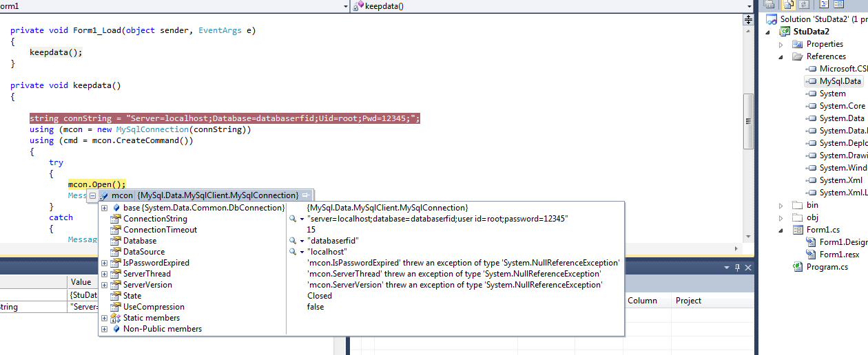Click the Project column header
The height and width of the screenshot is (355, 868).
point(689,301)
